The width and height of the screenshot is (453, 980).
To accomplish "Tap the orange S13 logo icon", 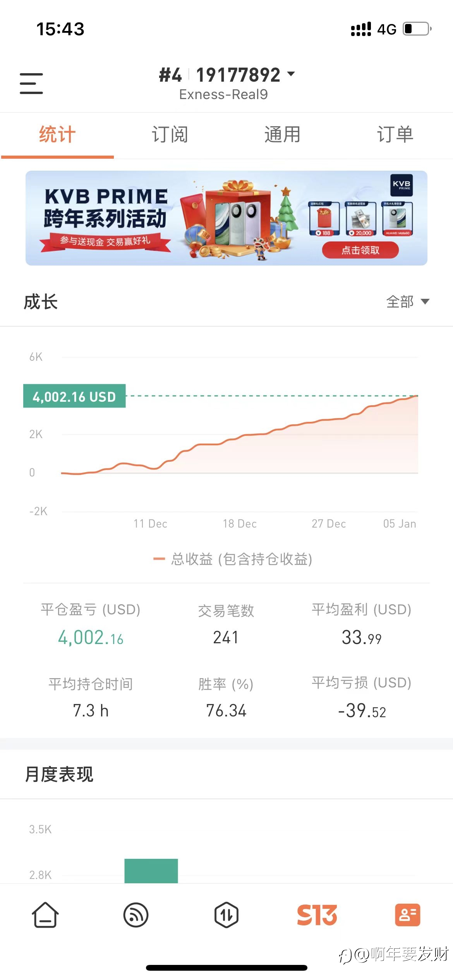I will point(317,915).
